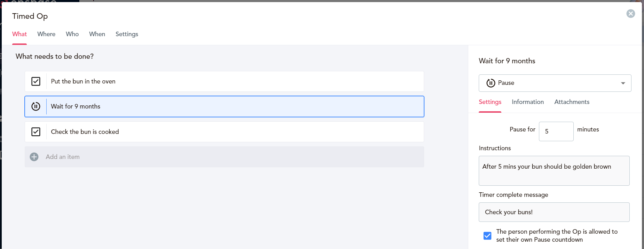Close the Timed Op dialog
Image resolution: width=644 pixels, height=249 pixels.
tap(630, 14)
